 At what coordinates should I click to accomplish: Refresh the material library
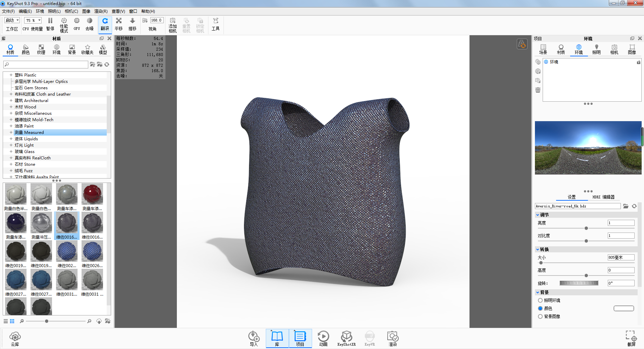click(x=107, y=64)
